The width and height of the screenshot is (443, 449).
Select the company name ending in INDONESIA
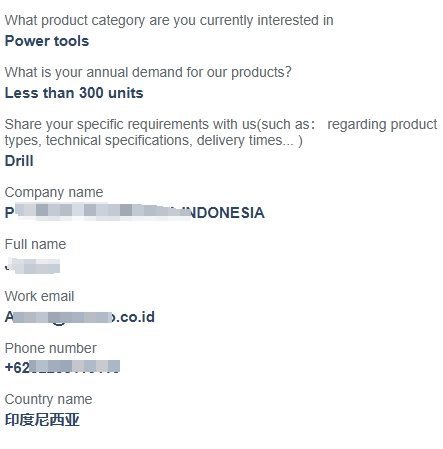click(x=135, y=213)
